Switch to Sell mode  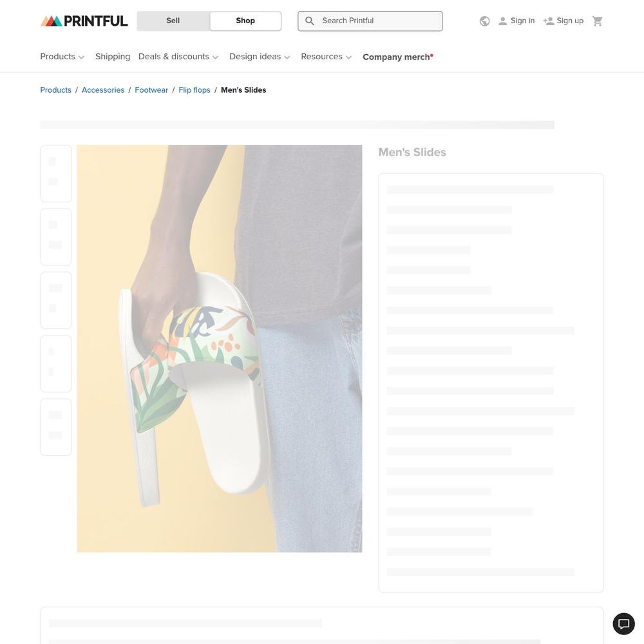coord(173,21)
